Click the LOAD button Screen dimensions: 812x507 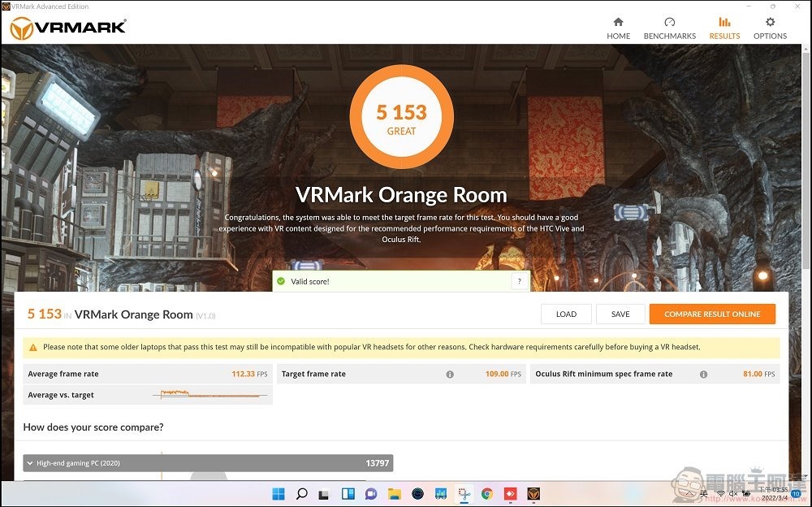[x=566, y=314]
